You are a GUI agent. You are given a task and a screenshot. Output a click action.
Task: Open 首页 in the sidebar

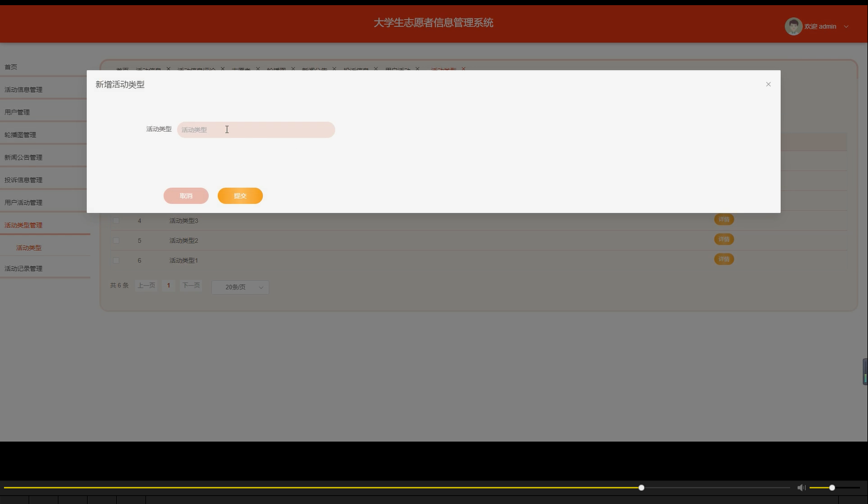(11, 67)
